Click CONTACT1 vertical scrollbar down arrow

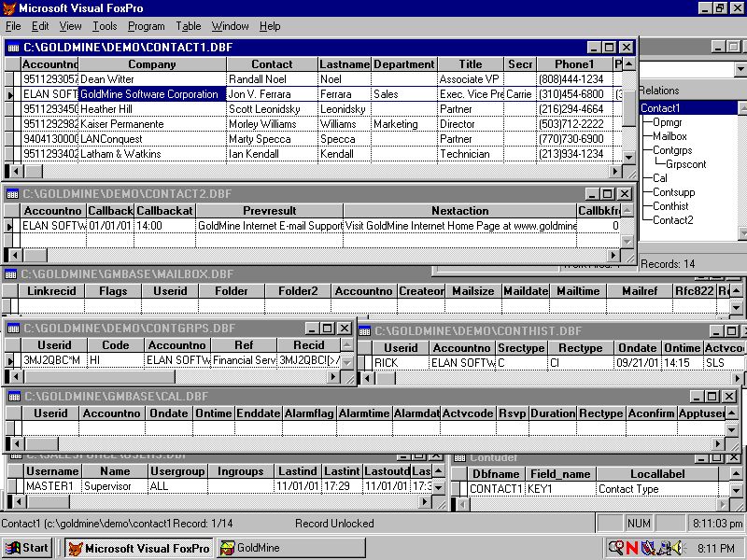point(628,157)
